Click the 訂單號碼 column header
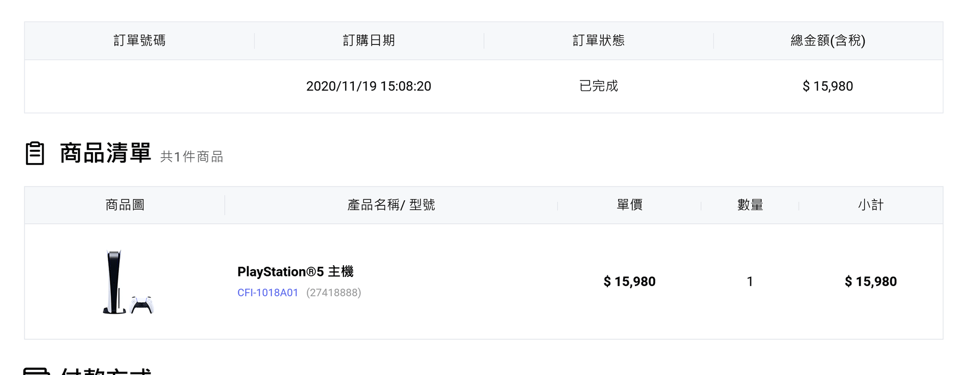This screenshot has width=980, height=375. pos(139,41)
